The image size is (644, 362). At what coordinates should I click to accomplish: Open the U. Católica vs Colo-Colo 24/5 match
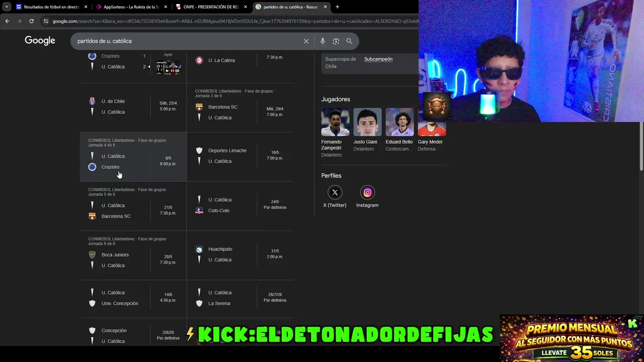(x=240, y=206)
